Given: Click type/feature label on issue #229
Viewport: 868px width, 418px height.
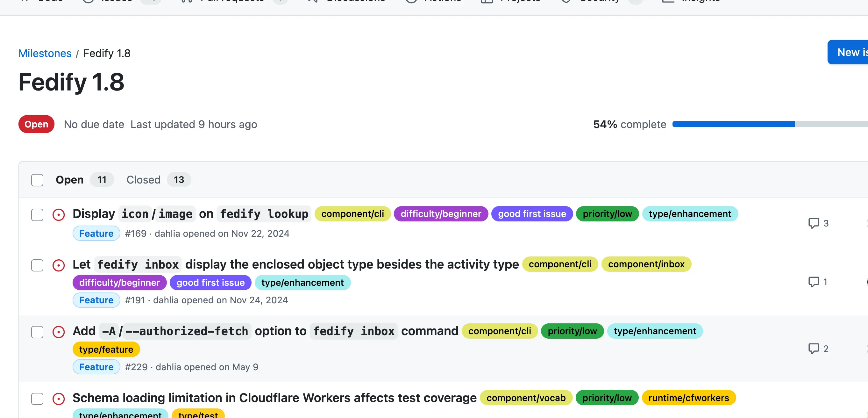Looking at the screenshot, I should point(106,349).
